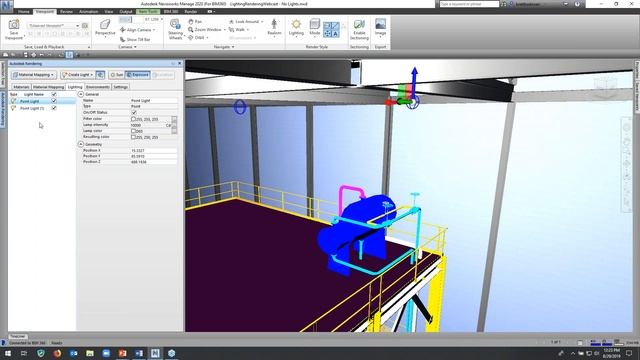Switch to the Review ribbon tab
Image resolution: width=640 pixels, height=360 pixels.
coord(66,11)
